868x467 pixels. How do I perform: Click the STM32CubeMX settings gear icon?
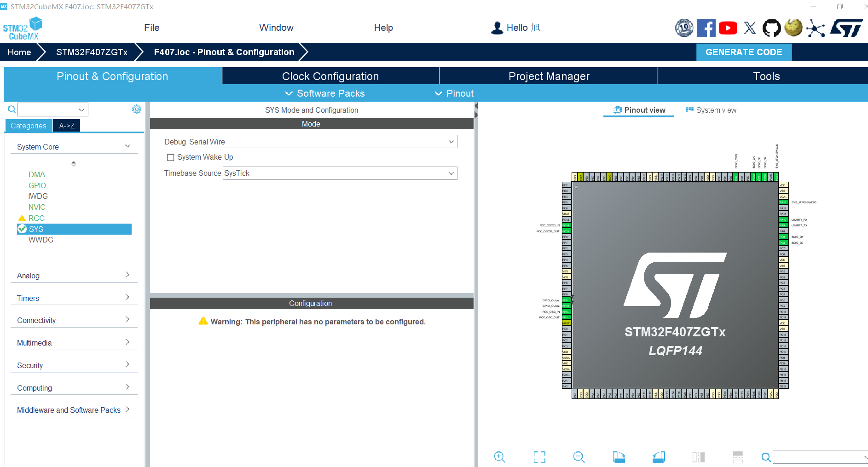pyautogui.click(x=136, y=109)
